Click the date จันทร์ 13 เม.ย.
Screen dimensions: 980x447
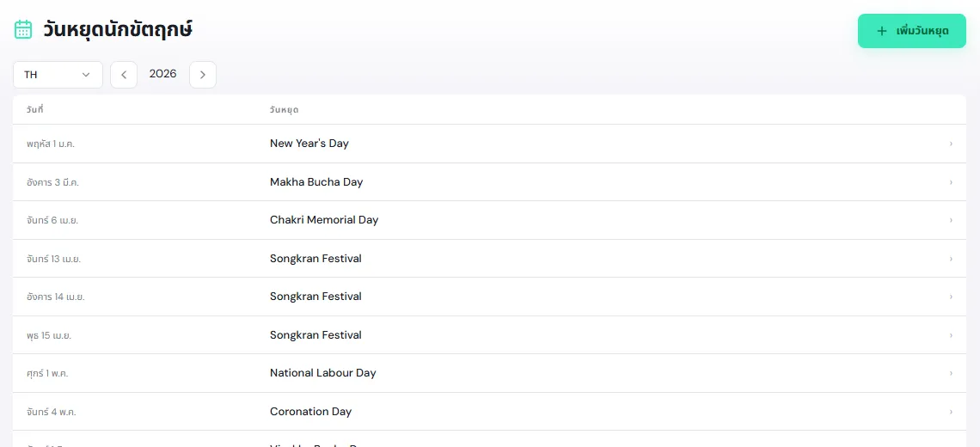54,259
